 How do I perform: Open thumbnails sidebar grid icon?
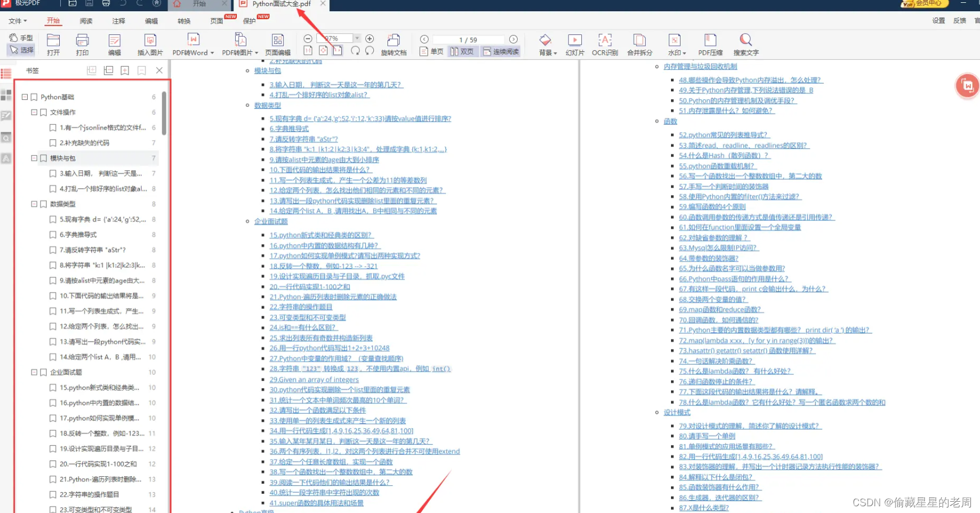(x=6, y=95)
